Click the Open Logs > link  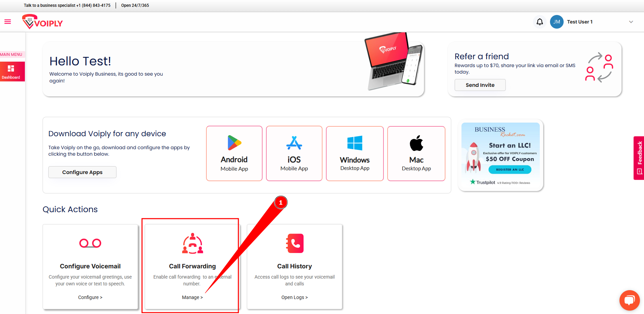click(x=295, y=297)
